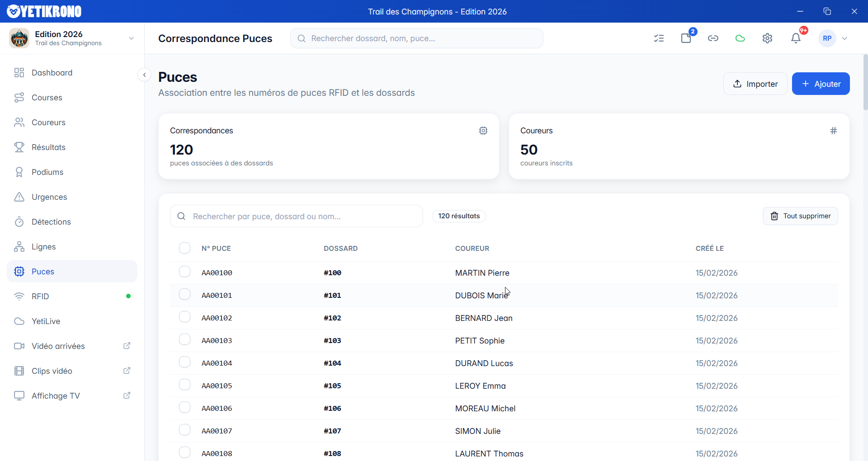Click the Importer button
Screen dimensions: 868x461
coord(755,84)
